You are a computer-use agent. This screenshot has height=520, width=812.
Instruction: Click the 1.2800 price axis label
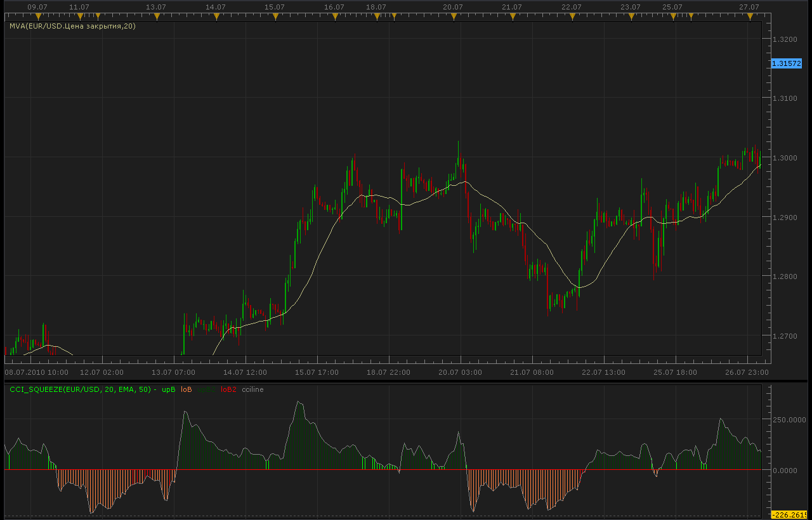(x=785, y=276)
